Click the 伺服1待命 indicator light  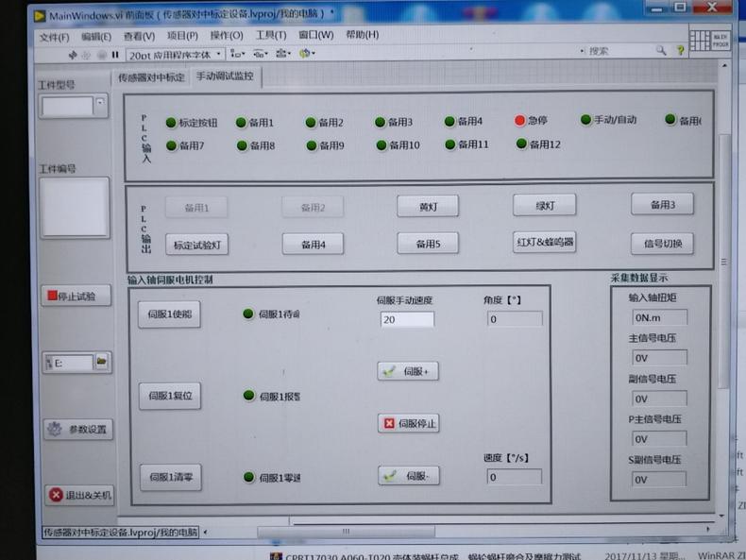click(247, 314)
